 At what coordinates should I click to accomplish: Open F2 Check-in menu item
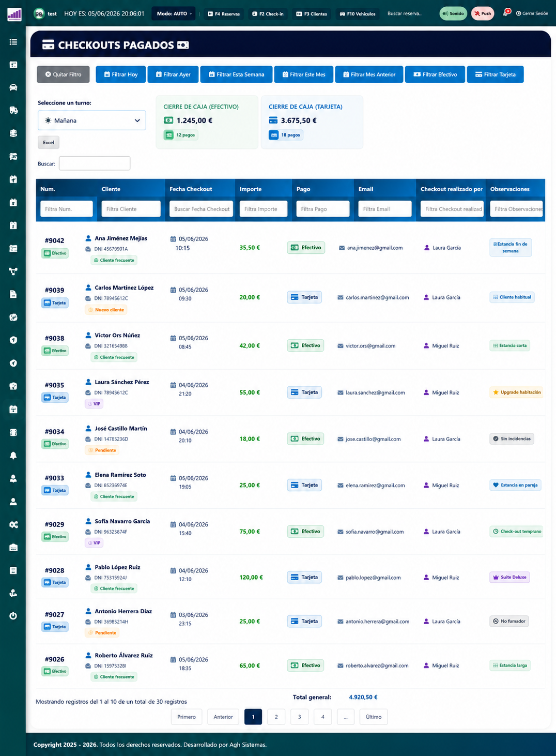(268, 14)
